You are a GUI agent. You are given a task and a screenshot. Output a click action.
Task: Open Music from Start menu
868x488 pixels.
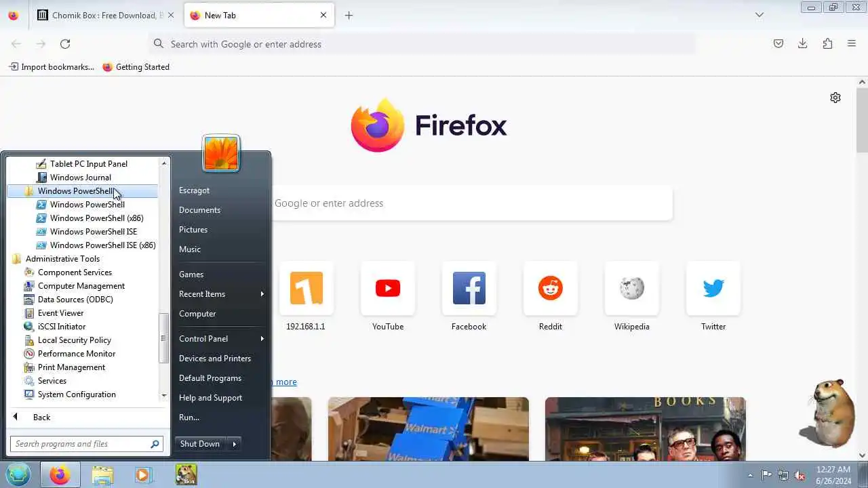tap(190, 249)
